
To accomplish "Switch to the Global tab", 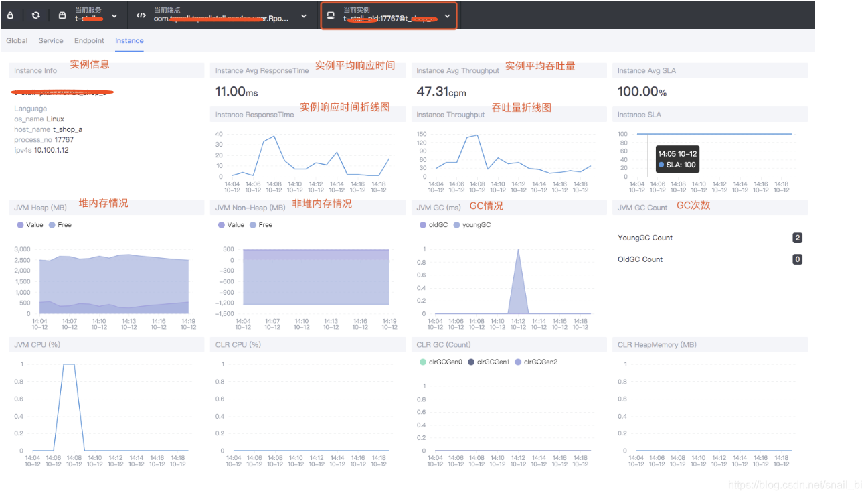I will [x=17, y=41].
